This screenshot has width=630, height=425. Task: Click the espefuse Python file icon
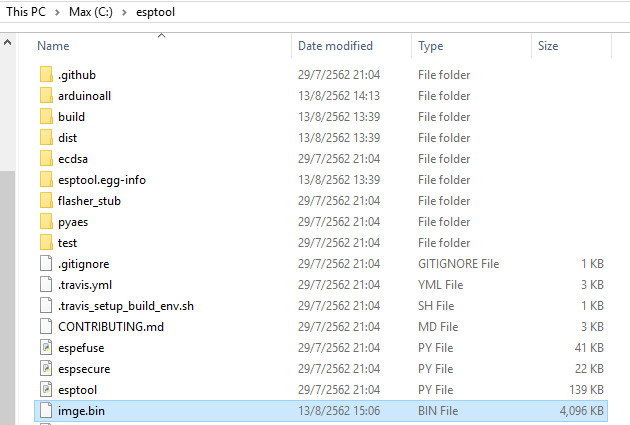tap(46, 347)
